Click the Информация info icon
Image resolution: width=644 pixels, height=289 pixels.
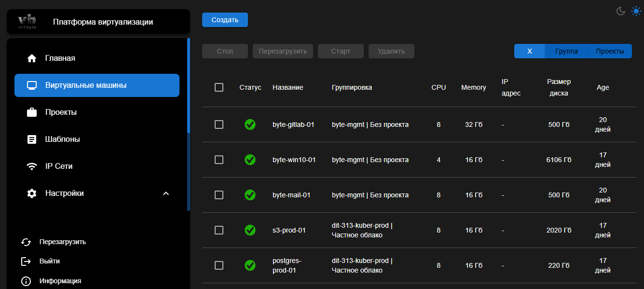pyautogui.click(x=26, y=281)
